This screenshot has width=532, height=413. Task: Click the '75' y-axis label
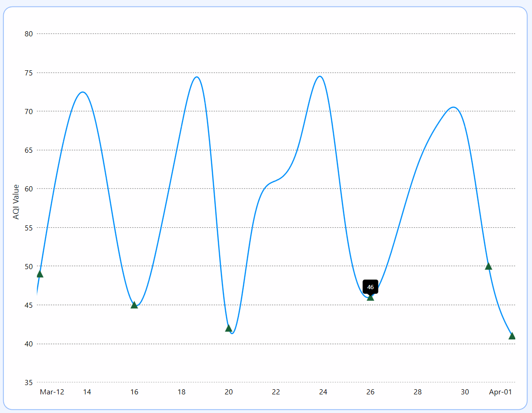click(29, 73)
